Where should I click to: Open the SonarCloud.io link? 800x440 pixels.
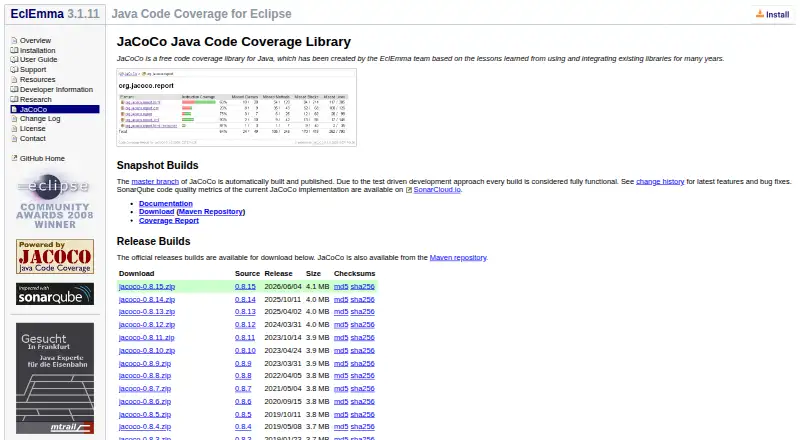(437, 190)
